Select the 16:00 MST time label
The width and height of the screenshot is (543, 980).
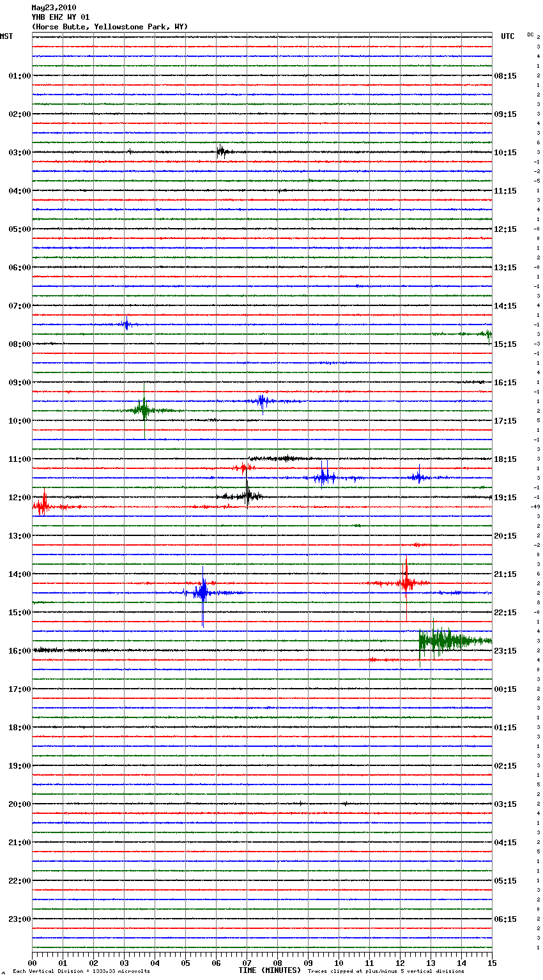[x=20, y=651]
